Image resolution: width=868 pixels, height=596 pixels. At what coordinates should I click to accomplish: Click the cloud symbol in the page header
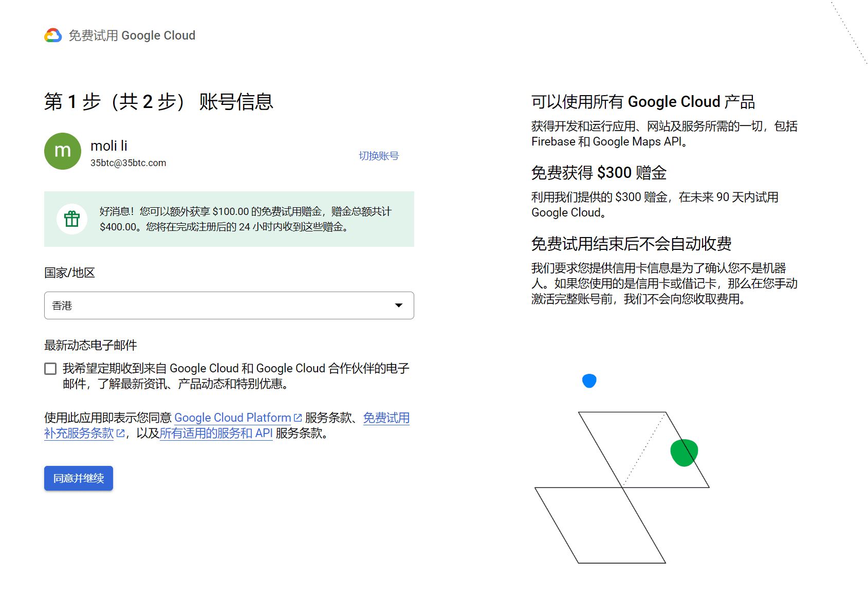coord(52,35)
